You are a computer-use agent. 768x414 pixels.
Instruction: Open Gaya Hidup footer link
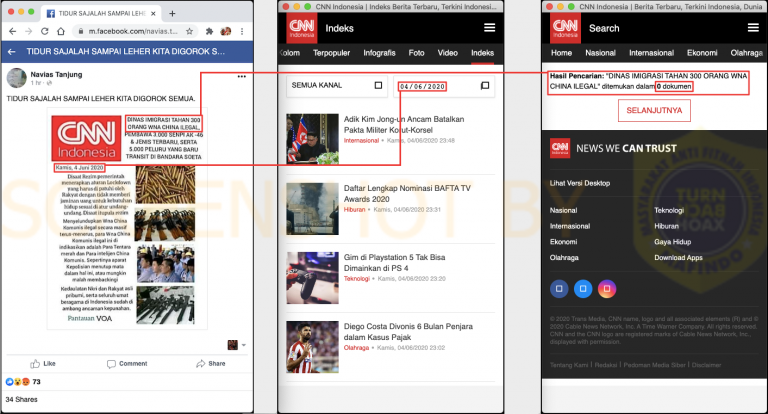[x=672, y=242]
